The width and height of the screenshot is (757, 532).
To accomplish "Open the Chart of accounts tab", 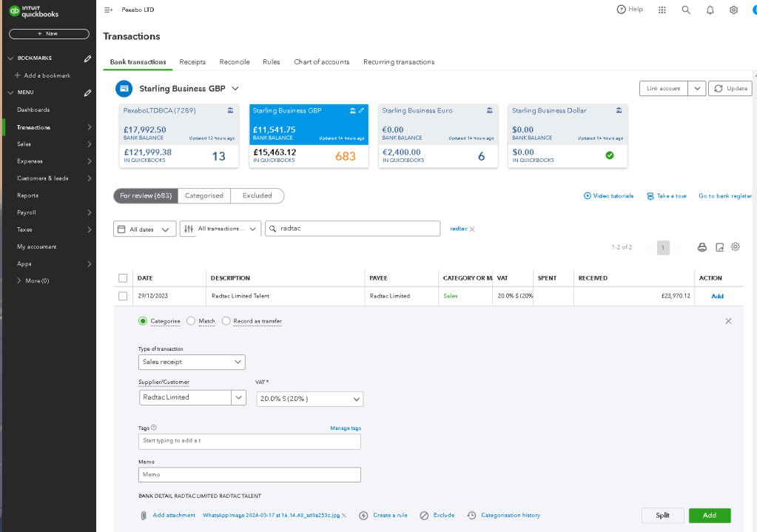I will (x=322, y=62).
